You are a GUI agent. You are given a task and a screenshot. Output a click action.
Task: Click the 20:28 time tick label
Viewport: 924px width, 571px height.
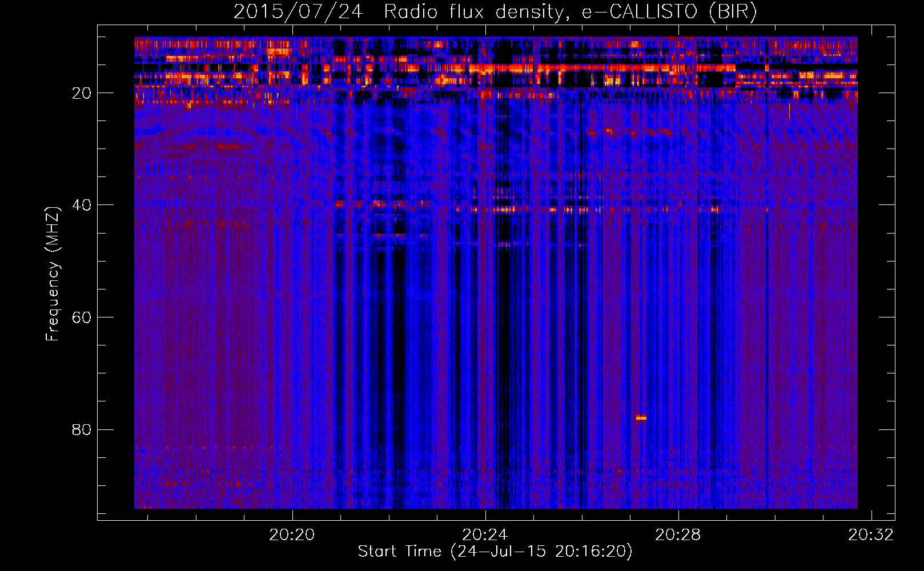click(x=678, y=535)
